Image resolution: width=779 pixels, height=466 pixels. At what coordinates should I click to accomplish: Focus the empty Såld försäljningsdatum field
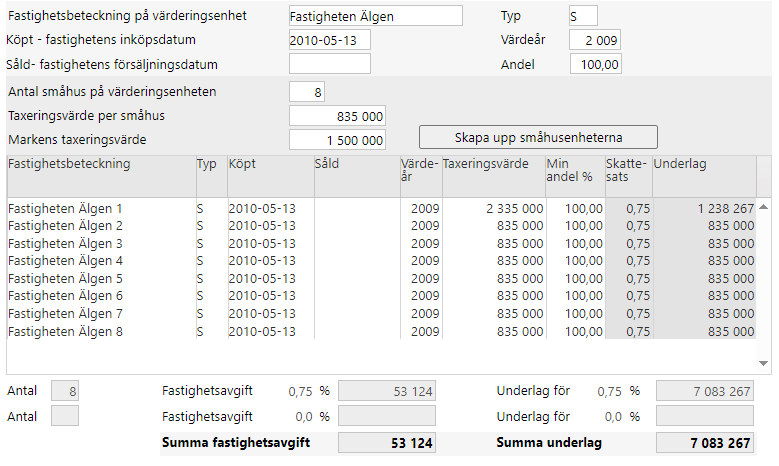(x=330, y=64)
